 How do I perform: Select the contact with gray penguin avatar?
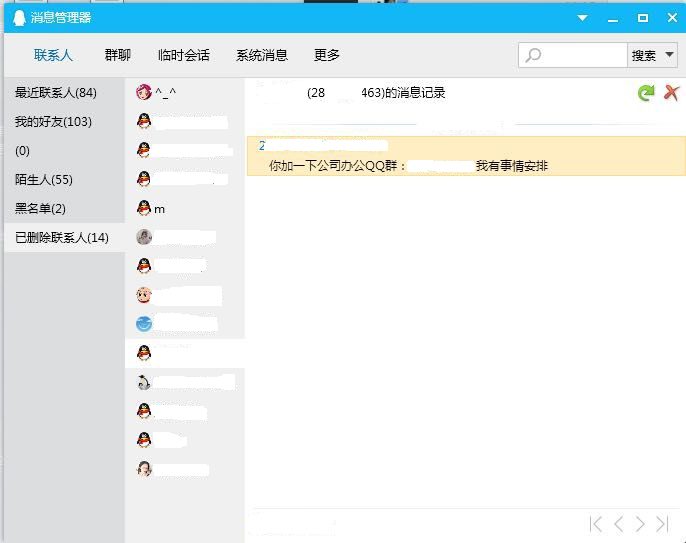pyautogui.click(x=185, y=382)
